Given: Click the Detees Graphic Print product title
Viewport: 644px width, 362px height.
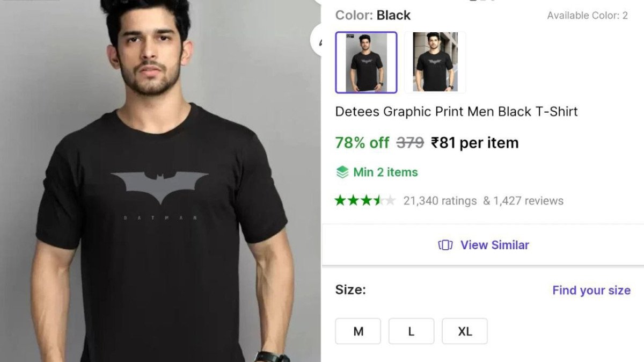Looking at the screenshot, I should [x=457, y=112].
